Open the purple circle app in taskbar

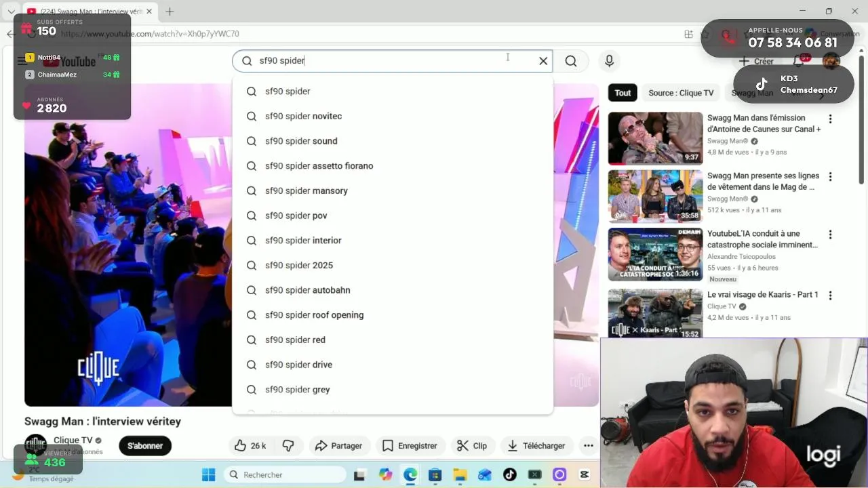click(559, 474)
